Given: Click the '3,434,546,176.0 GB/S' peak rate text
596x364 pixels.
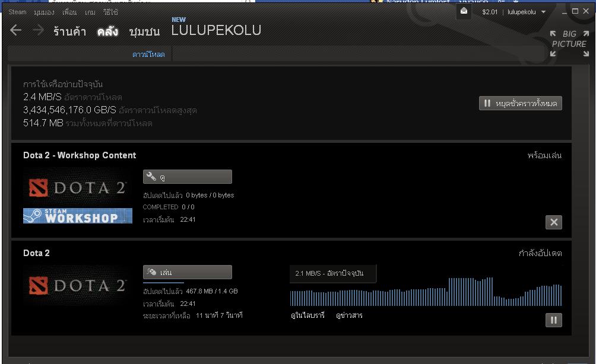Looking at the screenshot, I should click(x=69, y=110).
